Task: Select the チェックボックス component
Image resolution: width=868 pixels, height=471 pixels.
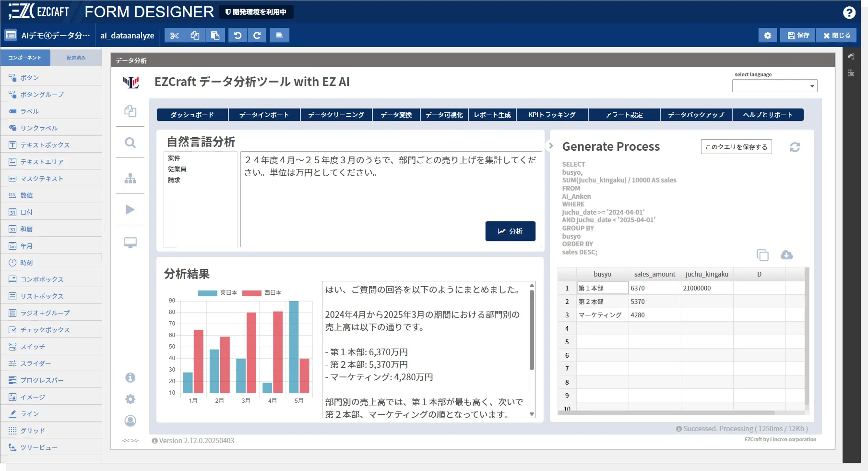Action: 51,330
